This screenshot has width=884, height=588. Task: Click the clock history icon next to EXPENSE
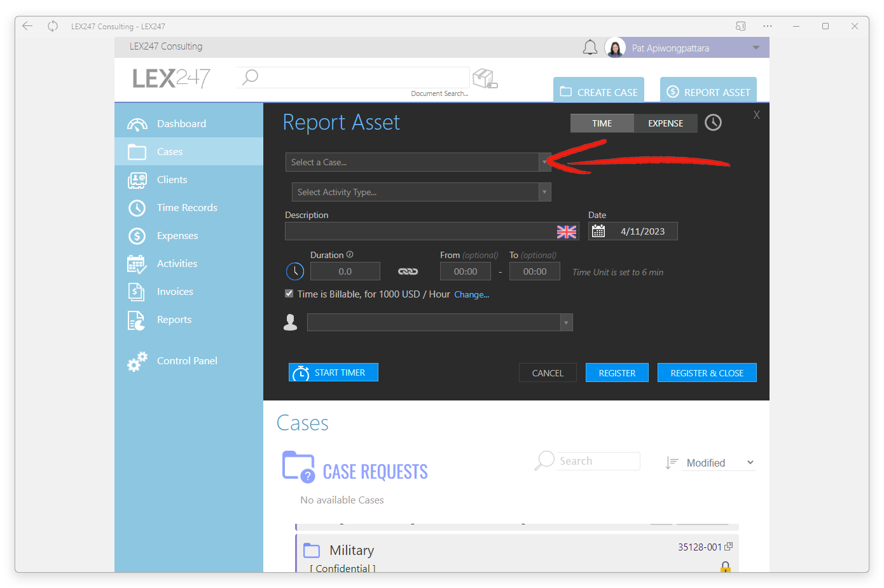coord(714,123)
